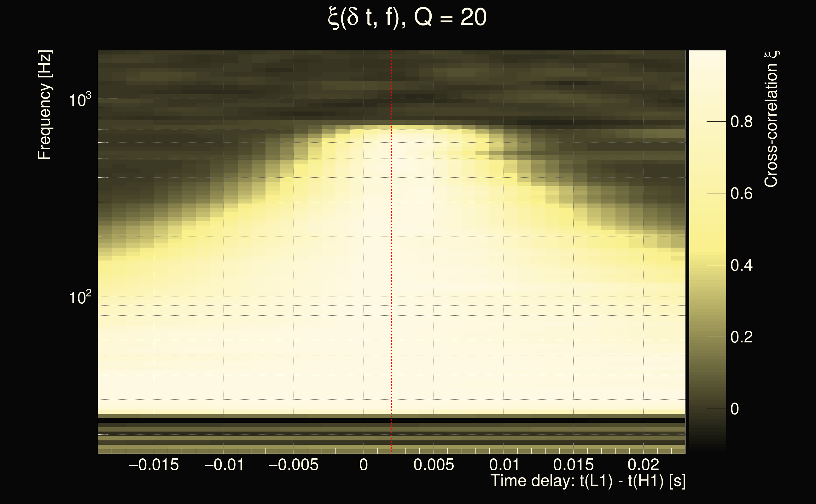Click the Cross-correlation ξ colorbar label
This screenshot has height=504, width=816.
tap(771, 119)
